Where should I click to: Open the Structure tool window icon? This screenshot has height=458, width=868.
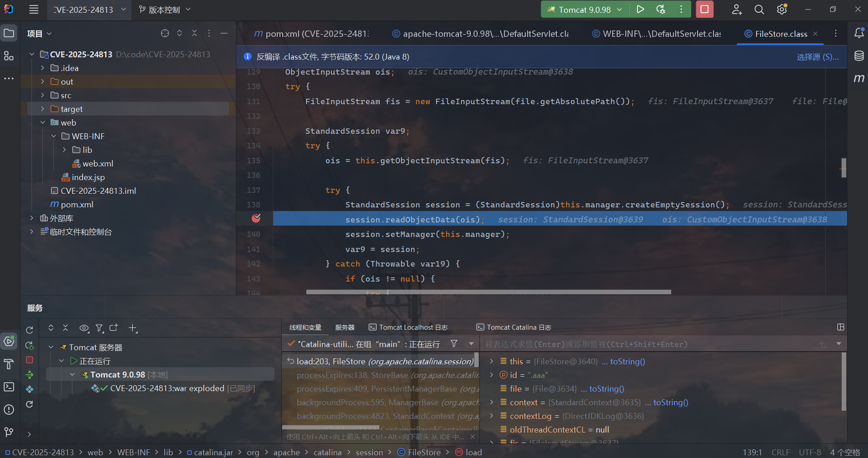9,56
